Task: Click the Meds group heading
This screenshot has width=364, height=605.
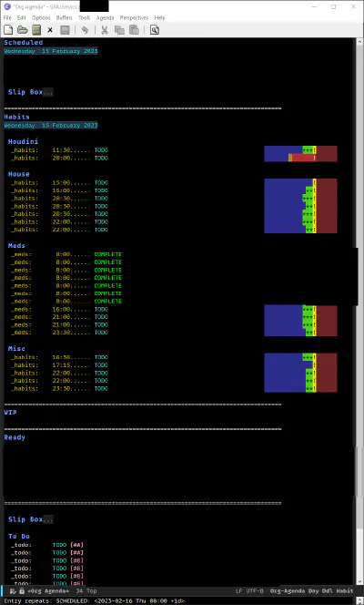Action: click(16, 246)
